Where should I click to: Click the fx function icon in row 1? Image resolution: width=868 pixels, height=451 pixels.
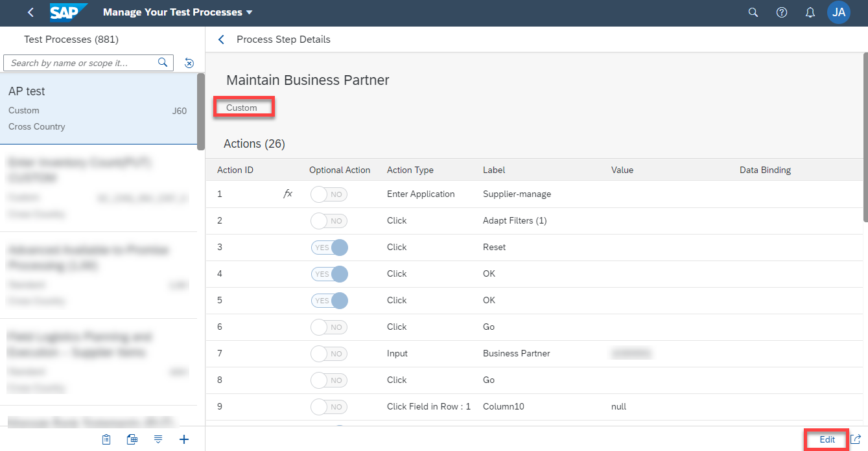(x=288, y=194)
